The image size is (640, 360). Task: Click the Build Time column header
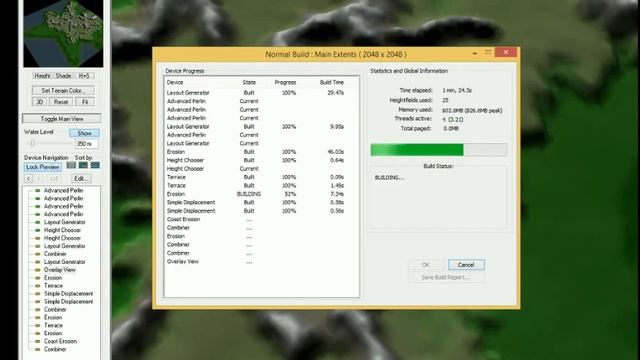(x=332, y=82)
